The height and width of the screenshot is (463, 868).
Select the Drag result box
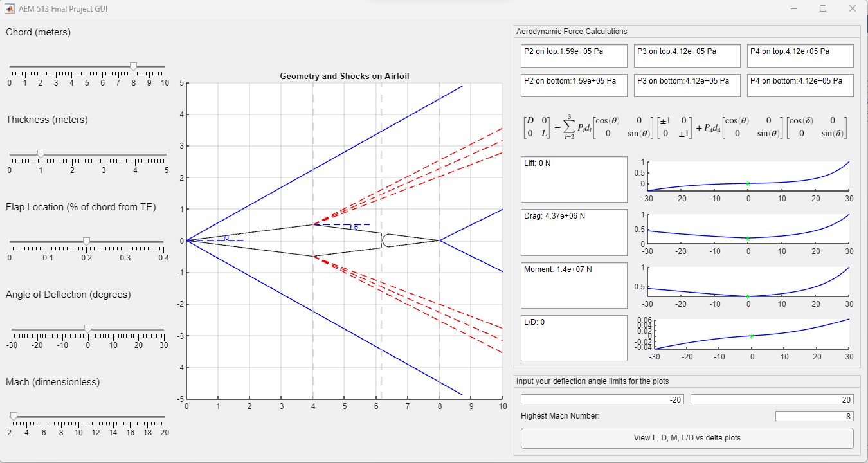pyautogui.click(x=574, y=232)
